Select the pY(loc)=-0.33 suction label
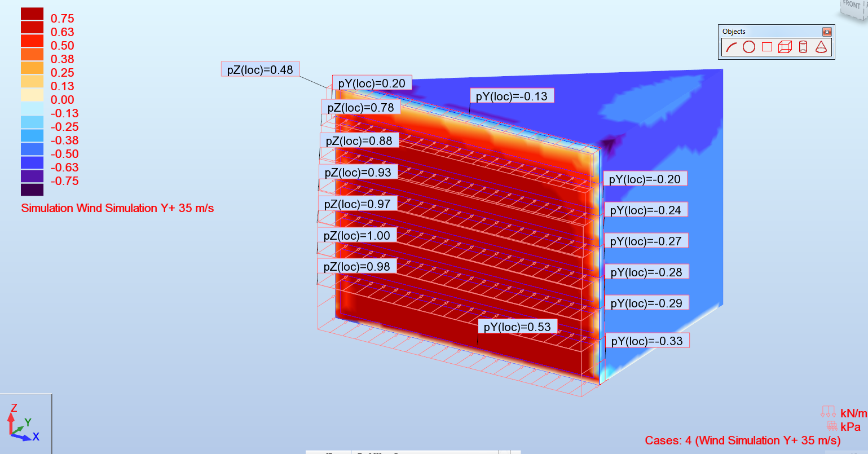Viewport: 868px width, 454px height. point(647,340)
